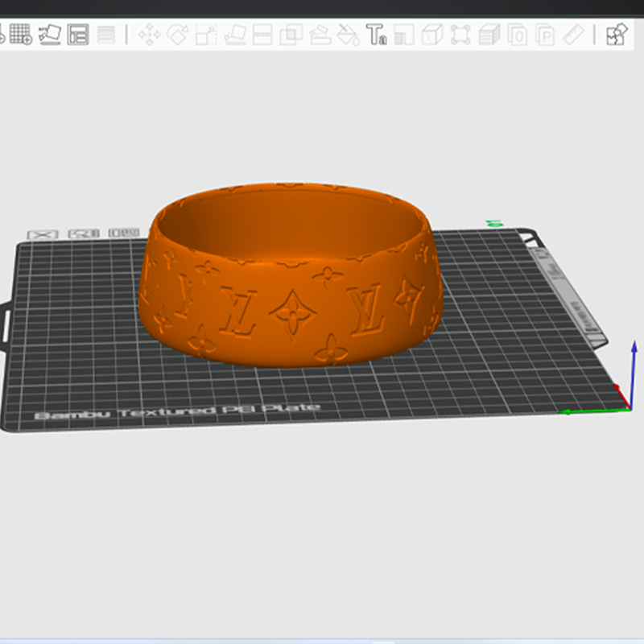644x644 pixels.
Task: Click the layered sliced cube icon
Action: [x=489, y=34]
